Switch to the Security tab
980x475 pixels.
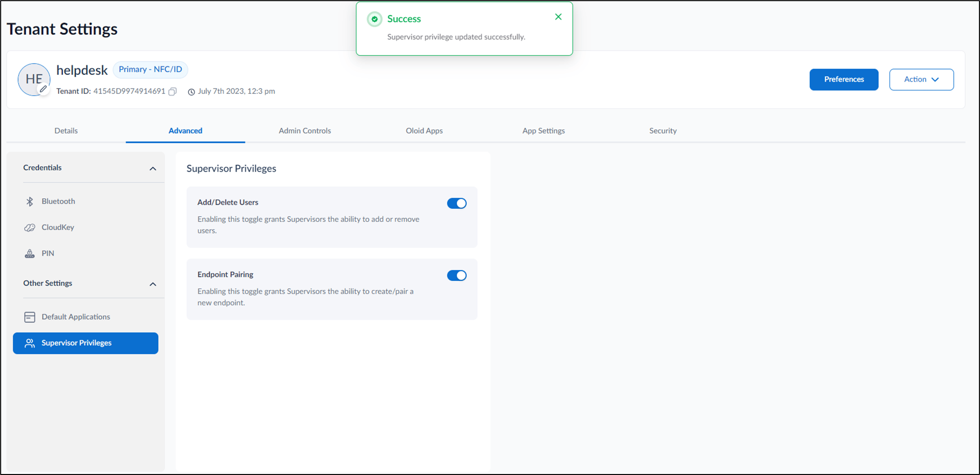coord(663,131)
